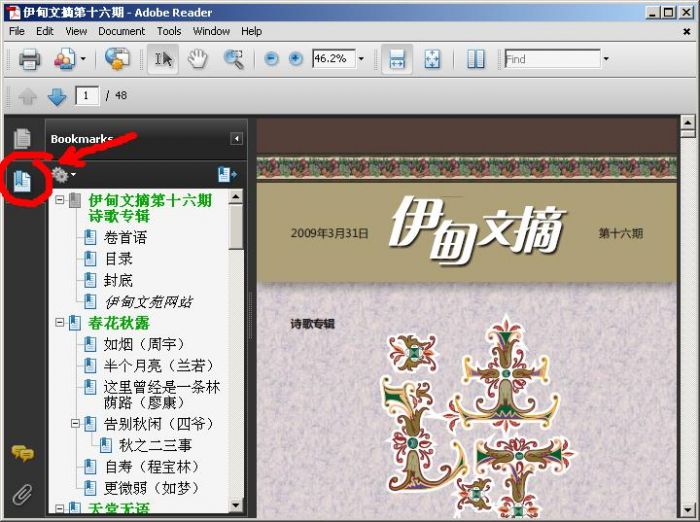This screenshot has height=522, width=700.
Task: Select bookmark 伊甸文摘第十六期 诗歌专辑
Action: click(x=150, y=208)
